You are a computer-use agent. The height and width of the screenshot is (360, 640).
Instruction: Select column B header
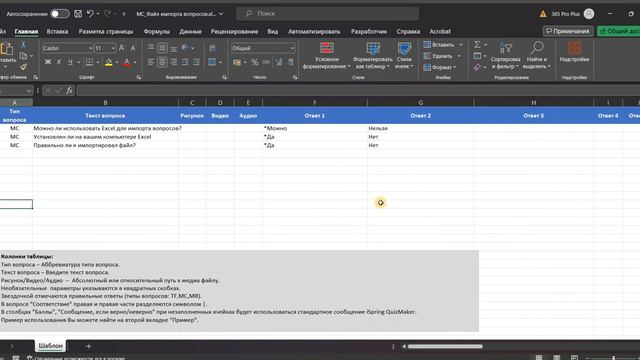[105, 102]
